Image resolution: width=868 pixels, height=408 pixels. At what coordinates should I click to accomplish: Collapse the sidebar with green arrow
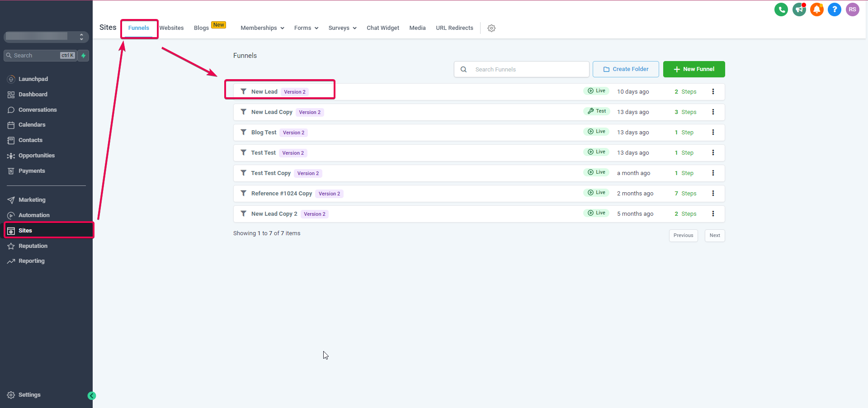(92, 396)
